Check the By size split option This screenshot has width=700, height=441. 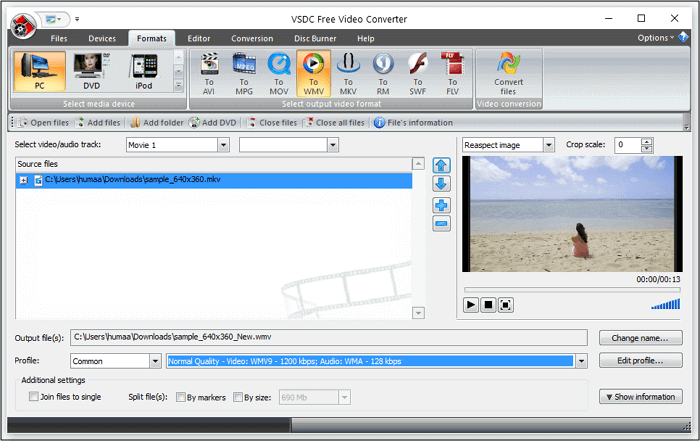click(x=238, y=397)
